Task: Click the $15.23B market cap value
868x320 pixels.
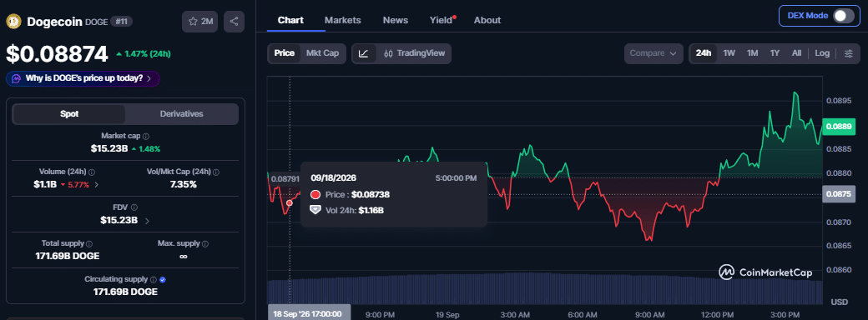Action: pyautogui.click(x=109, y=148)
